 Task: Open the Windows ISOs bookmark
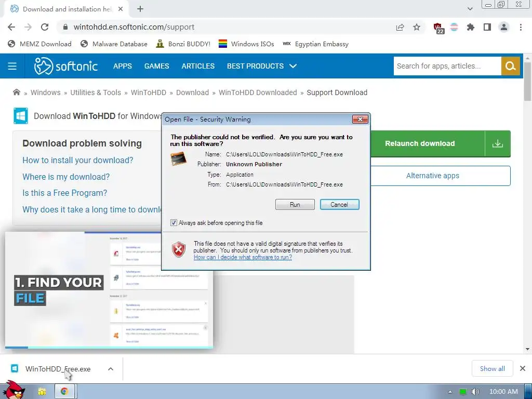click(246, 44)
